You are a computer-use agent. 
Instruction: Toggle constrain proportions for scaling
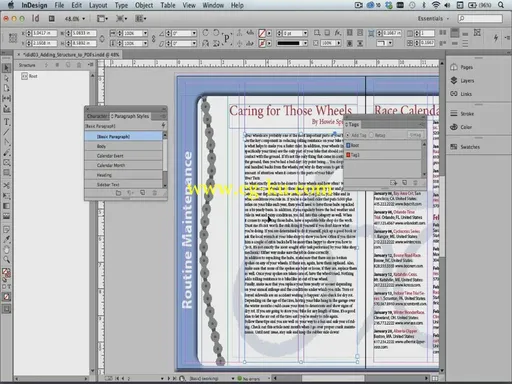click(153, 38)
